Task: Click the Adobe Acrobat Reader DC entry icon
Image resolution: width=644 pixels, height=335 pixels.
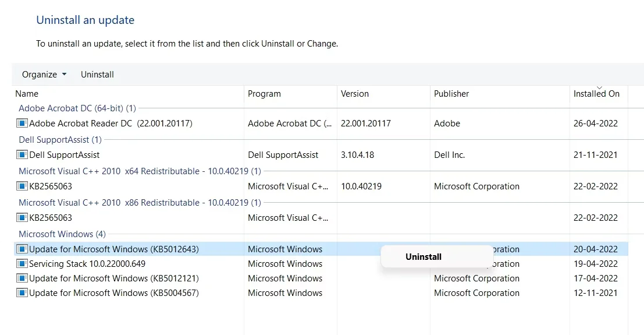Action: (x=22, y=124)
